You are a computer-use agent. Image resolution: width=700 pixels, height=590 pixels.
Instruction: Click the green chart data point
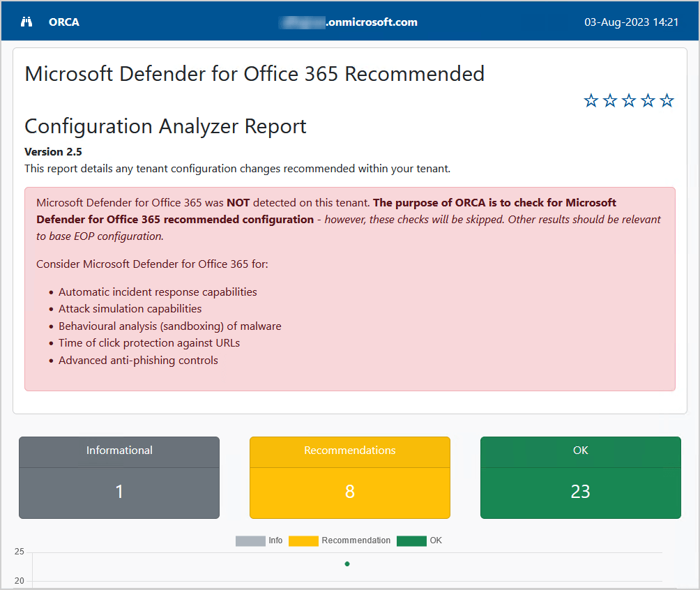coord(347,563)
